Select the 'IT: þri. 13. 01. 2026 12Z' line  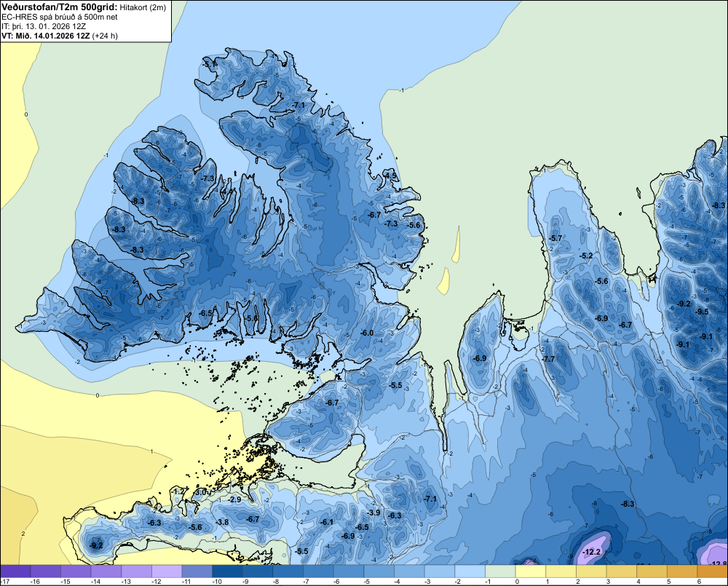pyautogui.click(x=44, y=26)
